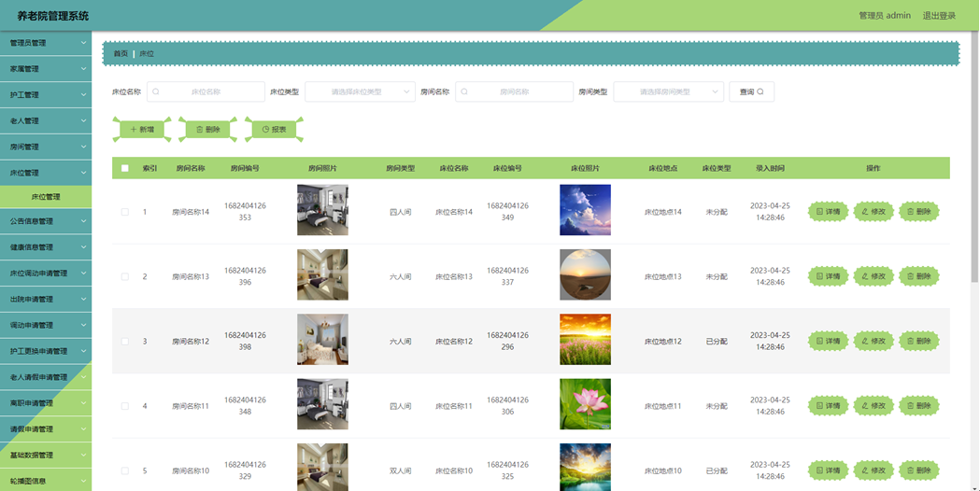980x491 pixels.
Task: Open the 房间类型 dropdown
Action: click(x=668, y=91)
